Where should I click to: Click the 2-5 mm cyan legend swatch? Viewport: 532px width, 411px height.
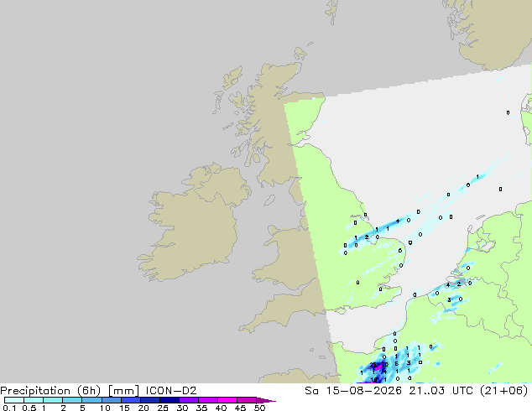[x=72, y=400]
